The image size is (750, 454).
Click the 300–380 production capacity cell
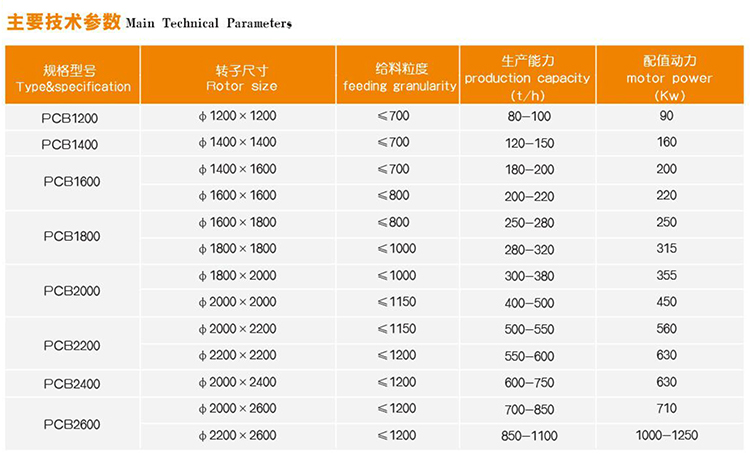click(x=529, y=275)
